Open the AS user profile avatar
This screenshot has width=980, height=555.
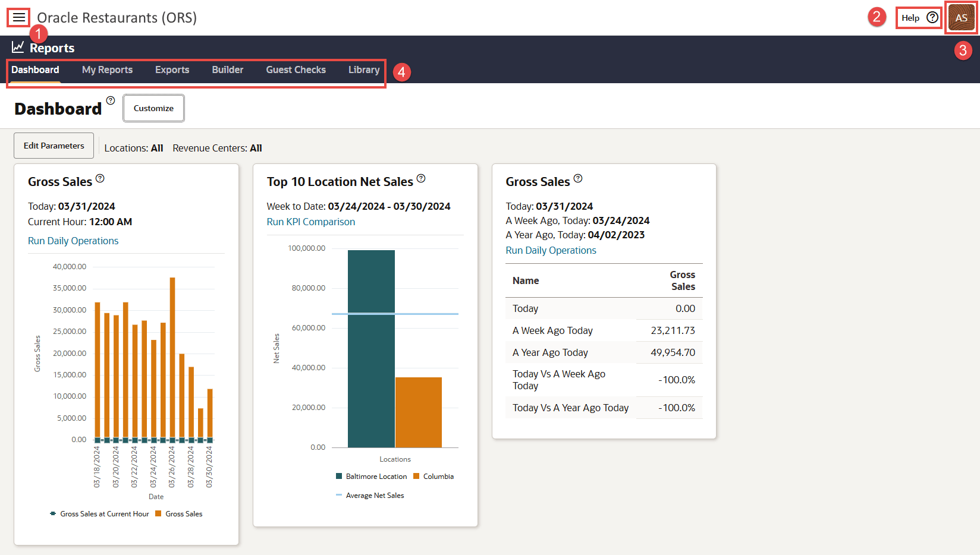tap(961, 18)
